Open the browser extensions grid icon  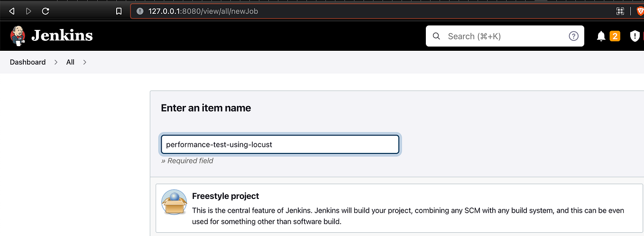[620, 11]
